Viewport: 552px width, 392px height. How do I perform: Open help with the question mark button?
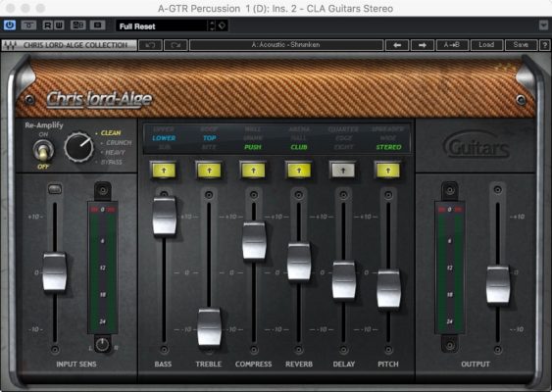[x=544, y=45]
